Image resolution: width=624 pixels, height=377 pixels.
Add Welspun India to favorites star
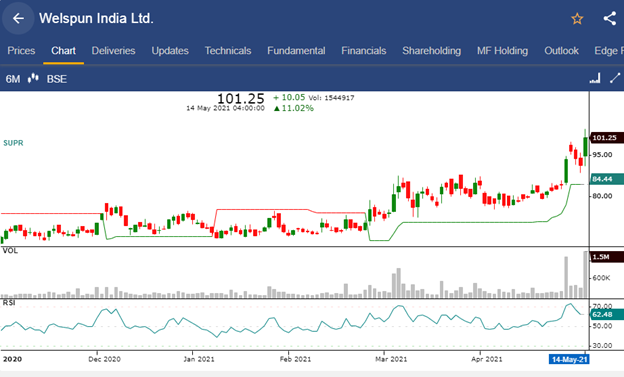577,19
